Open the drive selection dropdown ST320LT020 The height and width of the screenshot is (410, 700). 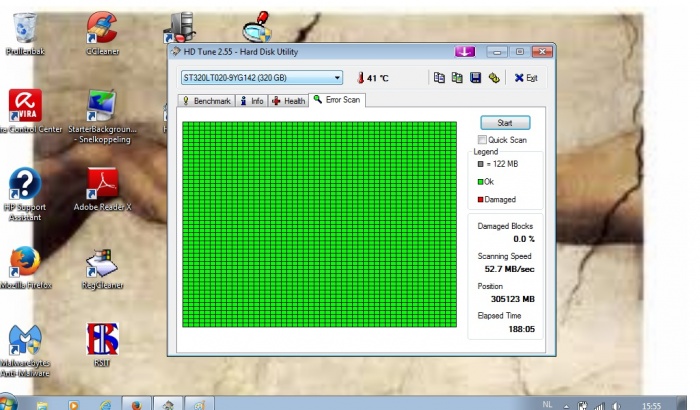[x=262, y=78]
